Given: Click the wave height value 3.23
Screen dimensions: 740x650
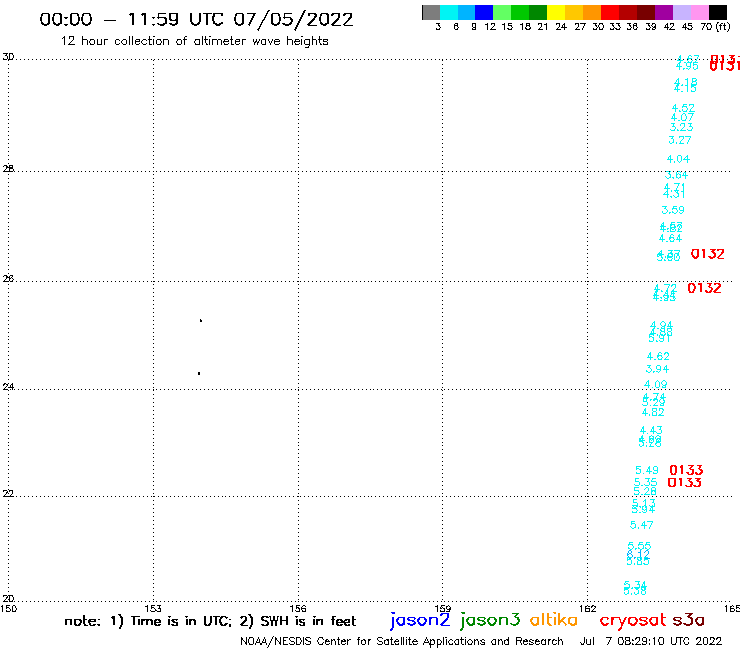Looking at the screenshot, I should coord(681,127).
